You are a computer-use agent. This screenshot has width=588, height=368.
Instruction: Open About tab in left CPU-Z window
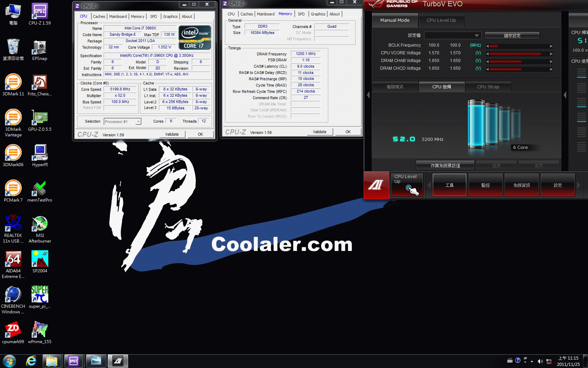pyautogui.click(x=187, y=16)
